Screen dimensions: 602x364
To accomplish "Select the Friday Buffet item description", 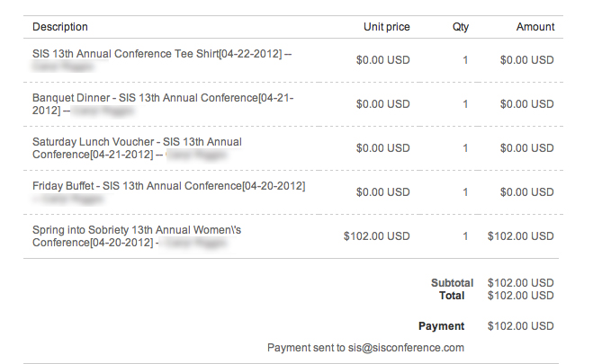I will (169, 192).
